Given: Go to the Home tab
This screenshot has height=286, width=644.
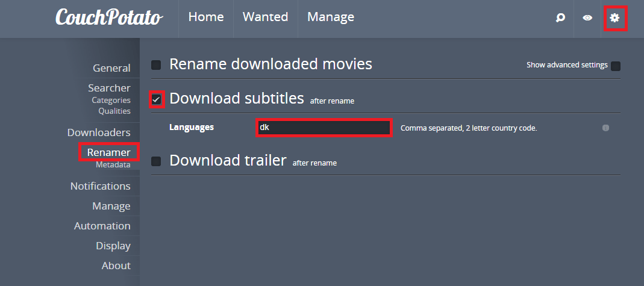Looking at the screenshot, I should (206, 17).
